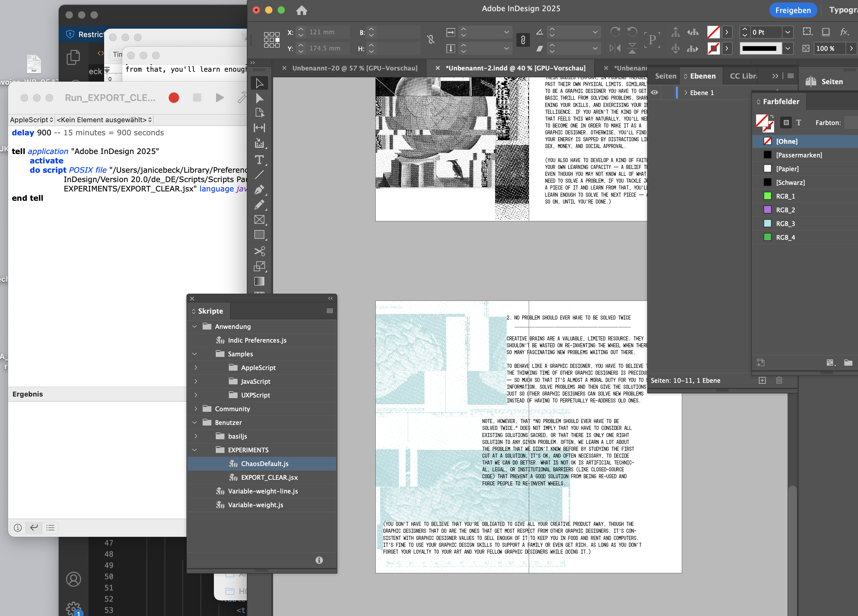Expand the Community folder
Viewport: 858px width, 616px height.
[195, 409]
